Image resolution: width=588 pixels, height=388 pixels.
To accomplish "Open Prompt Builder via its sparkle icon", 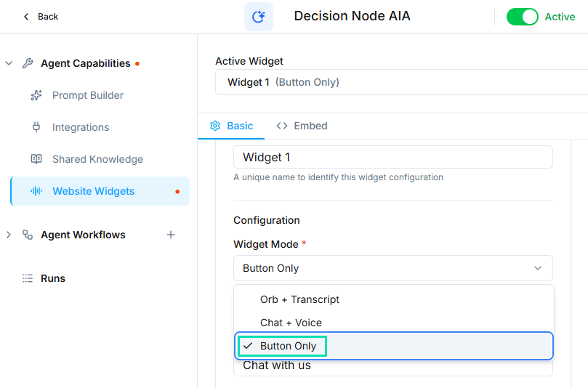I will coord(36,95).
